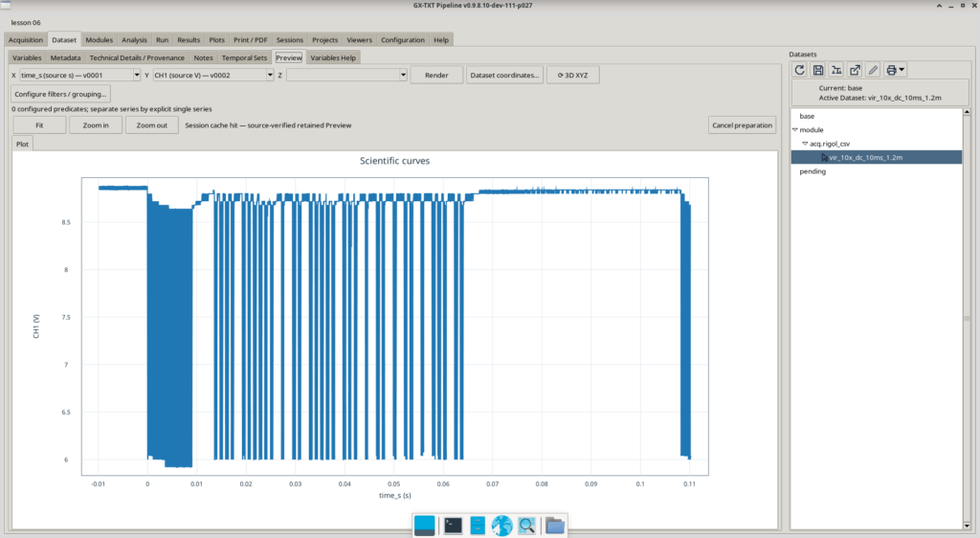980x538 pixels.
Task: Collapse the acq.rigol_csv tree node
Action: tap(805, 144)
